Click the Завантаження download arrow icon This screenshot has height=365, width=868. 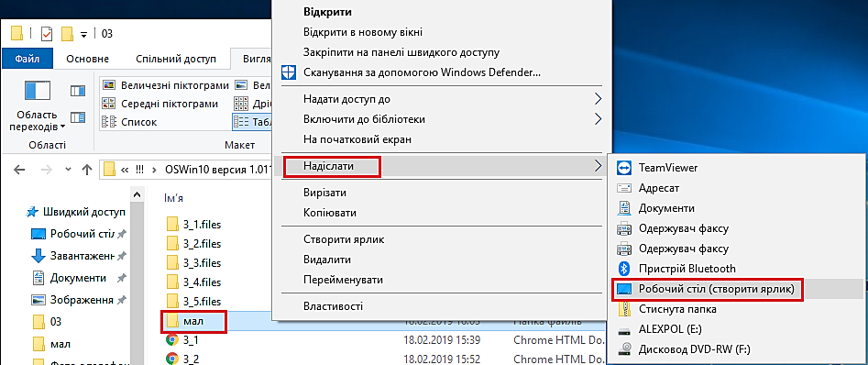(x=38, y=256)
